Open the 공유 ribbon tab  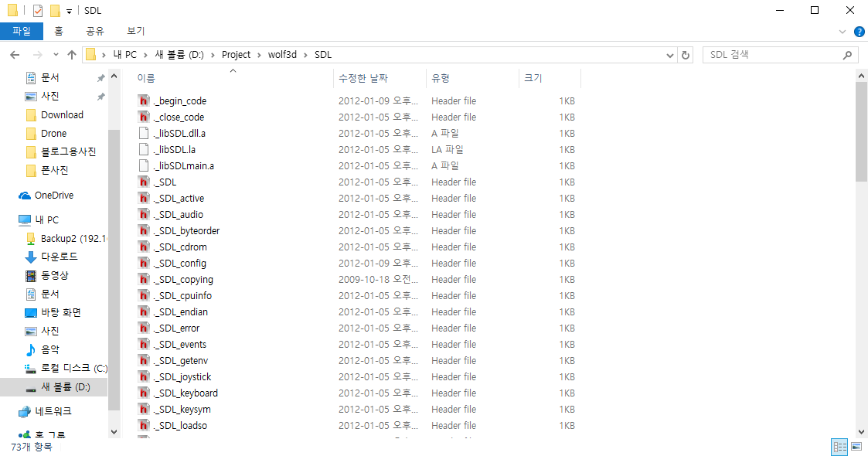click(94, 31)
